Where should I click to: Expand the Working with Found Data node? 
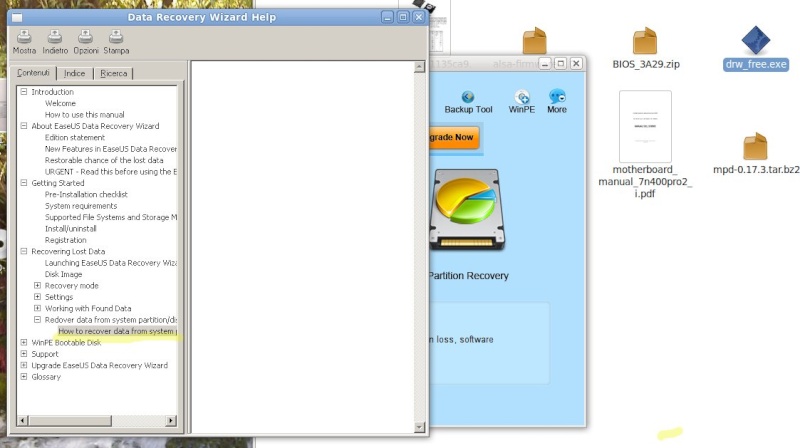coord(37,308)
